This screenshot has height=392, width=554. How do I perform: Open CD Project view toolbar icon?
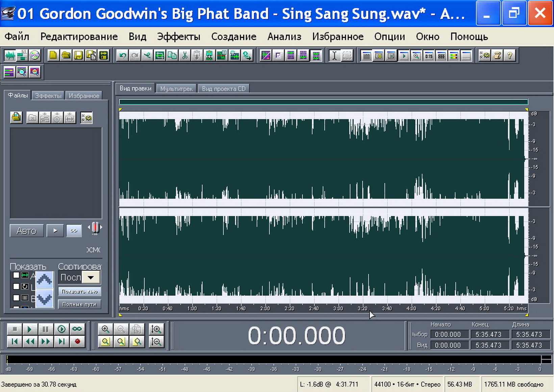coord(35,55)
